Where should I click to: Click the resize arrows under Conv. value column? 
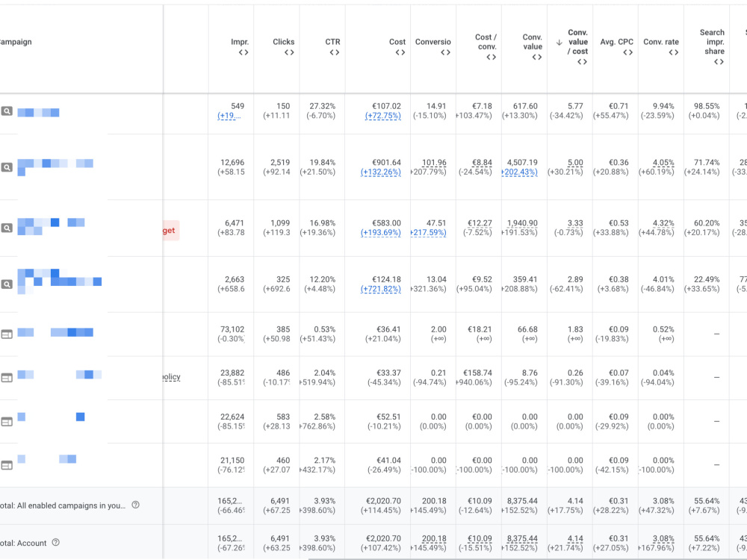coord(537,57)
